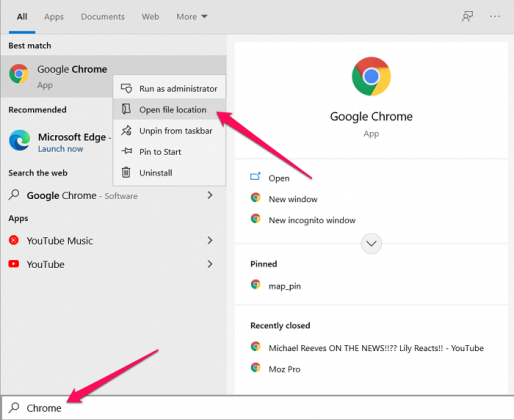Viewport: 514px width, 420px height.
Task: Click the Chrome icon beside map_pin
Action: 256,284
